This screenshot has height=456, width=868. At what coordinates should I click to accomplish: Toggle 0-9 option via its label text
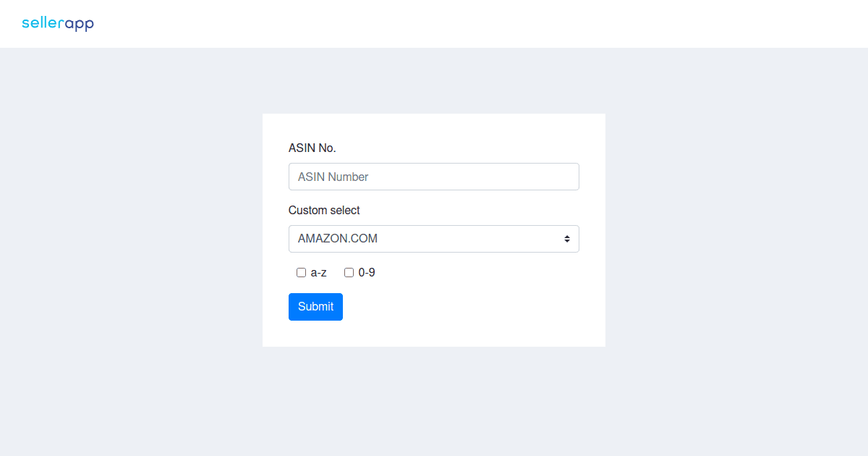[367, 273]
